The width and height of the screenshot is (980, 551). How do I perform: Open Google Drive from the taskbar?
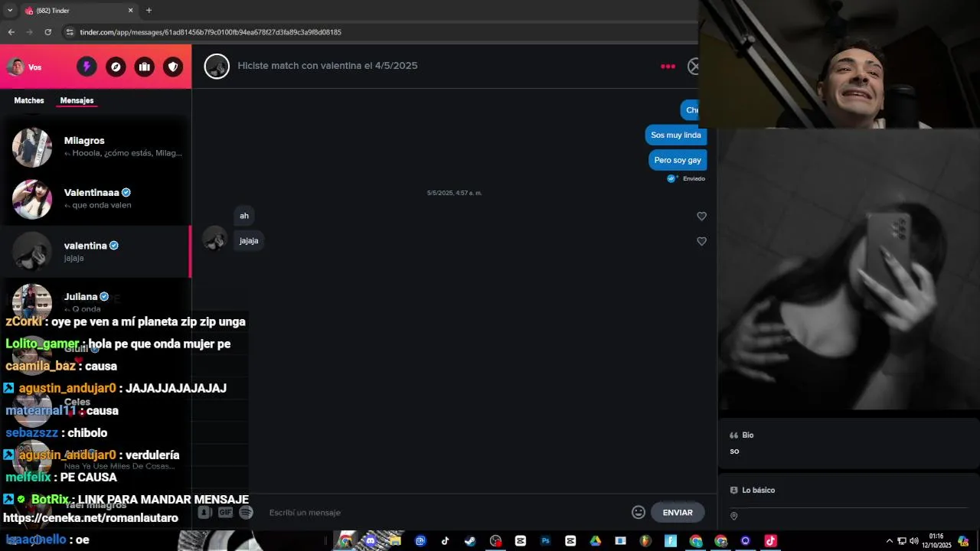click(595, 540)
